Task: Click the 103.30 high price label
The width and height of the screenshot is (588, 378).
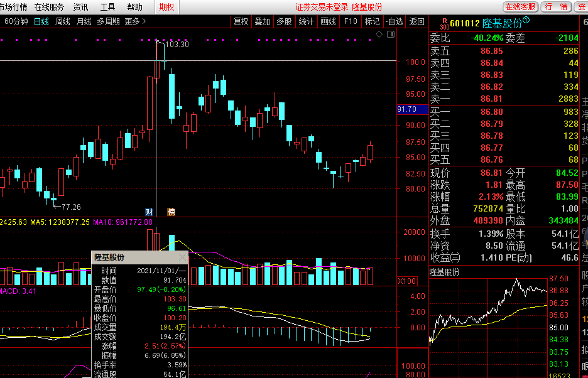Action: [x=177, y=45]
